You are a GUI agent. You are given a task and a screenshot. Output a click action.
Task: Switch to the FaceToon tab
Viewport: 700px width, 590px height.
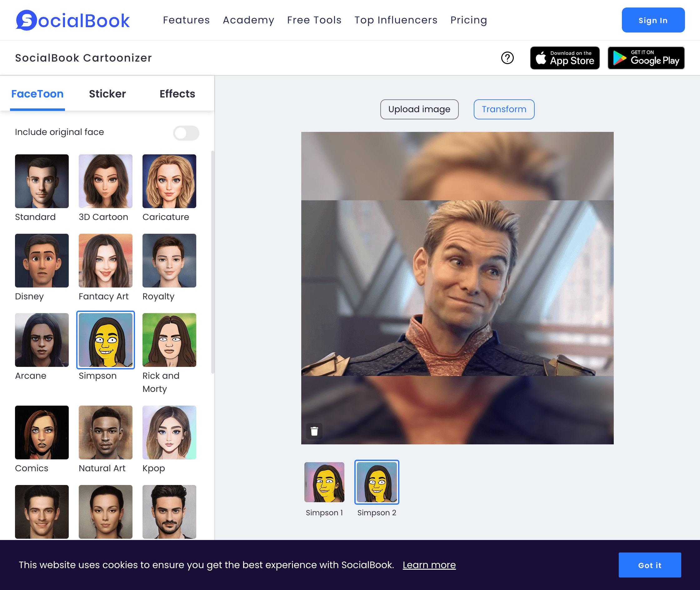[x=37, y=94]
